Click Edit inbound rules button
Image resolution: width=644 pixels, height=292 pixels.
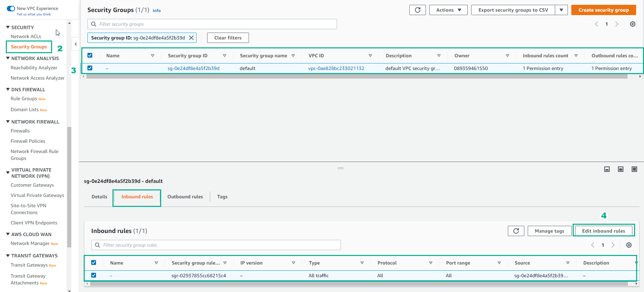click(x=604, y=231)
